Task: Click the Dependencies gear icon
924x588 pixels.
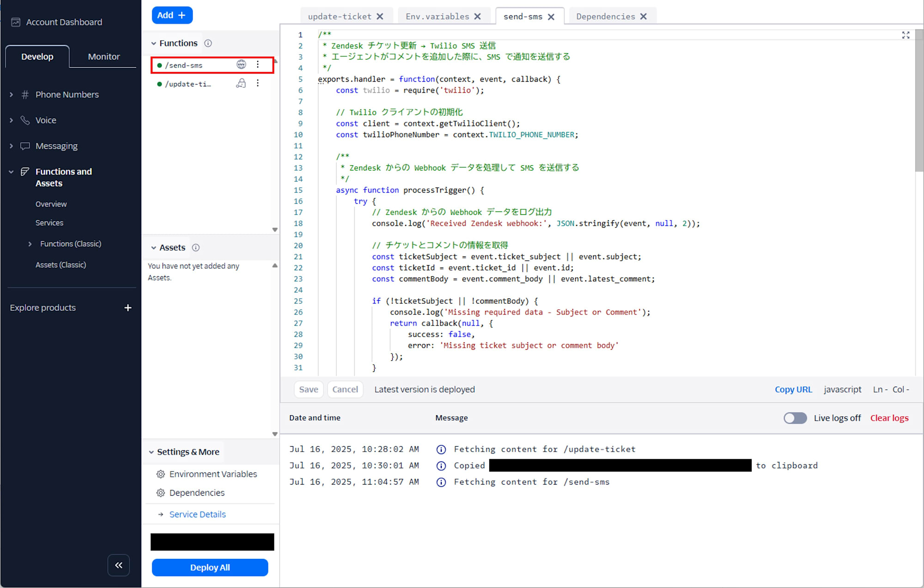Action: (x=161, y=493)
